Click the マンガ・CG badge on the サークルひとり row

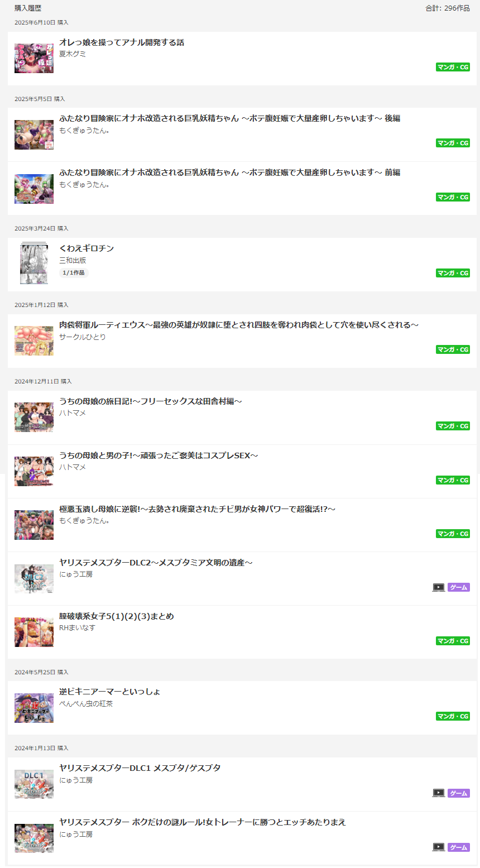click(453, 349)
